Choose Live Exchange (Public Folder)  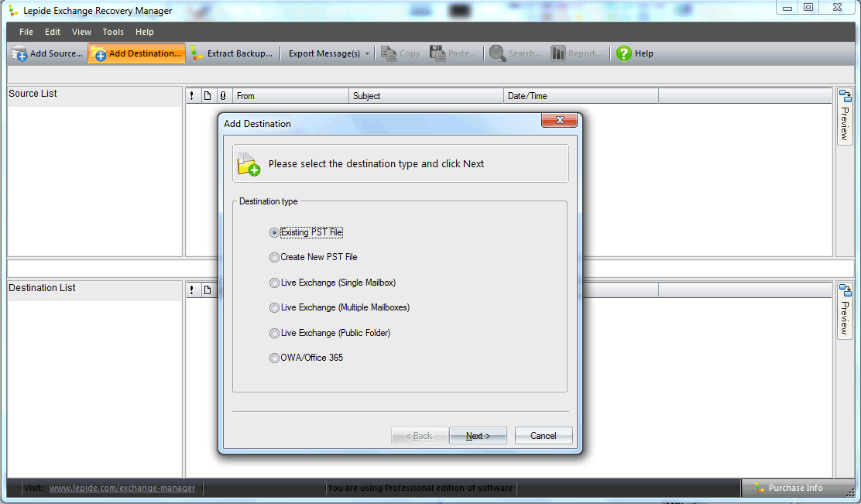330,333
